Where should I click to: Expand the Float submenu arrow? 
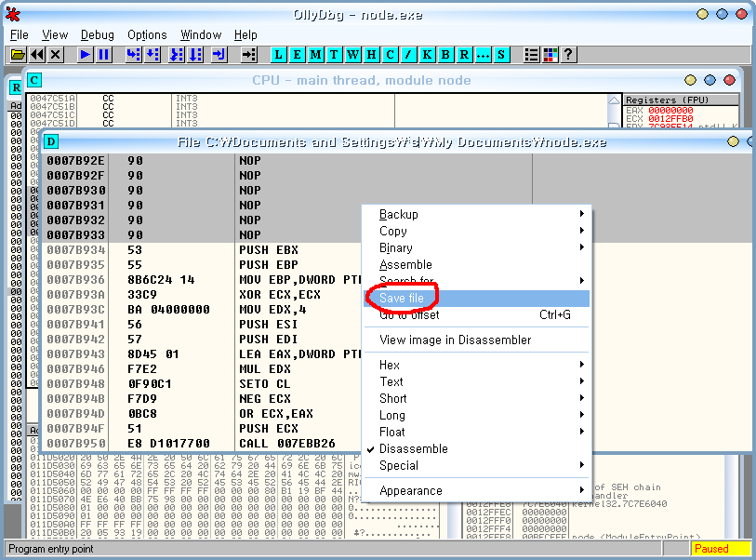tap(582, 432)
